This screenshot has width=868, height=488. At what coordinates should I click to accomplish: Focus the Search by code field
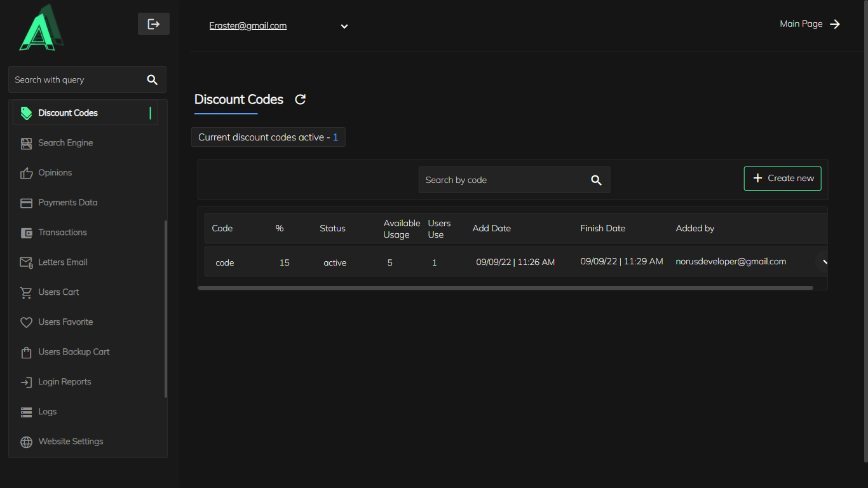coord(502,180)
